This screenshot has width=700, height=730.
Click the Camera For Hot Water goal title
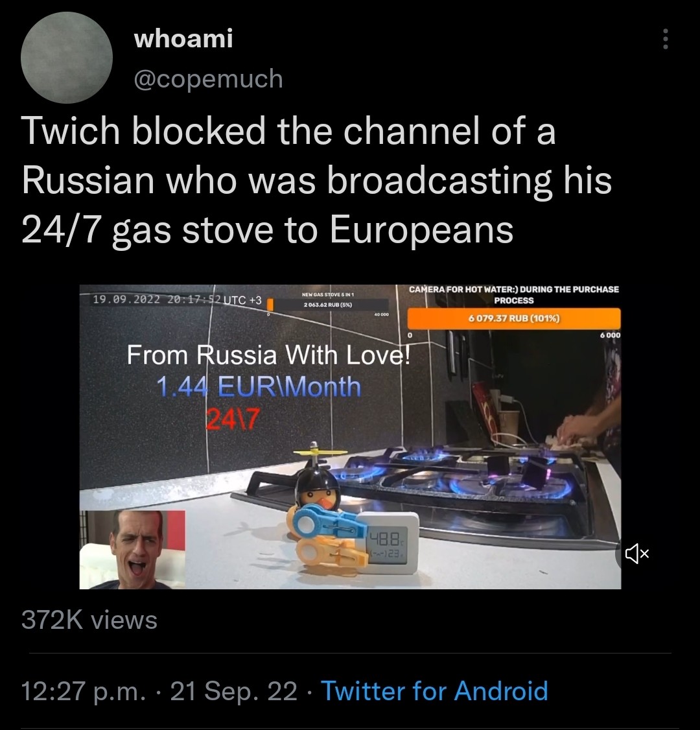coord(513,294)
